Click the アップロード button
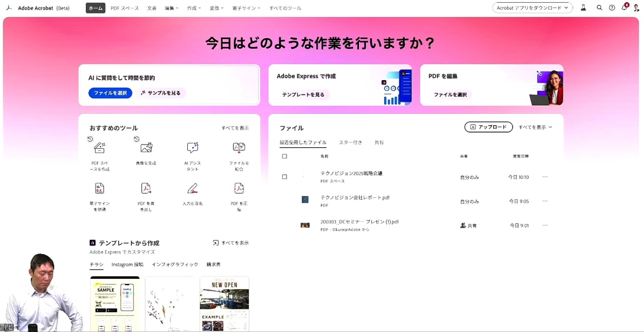Screen dimensions: 644x332 coord(488,127)
